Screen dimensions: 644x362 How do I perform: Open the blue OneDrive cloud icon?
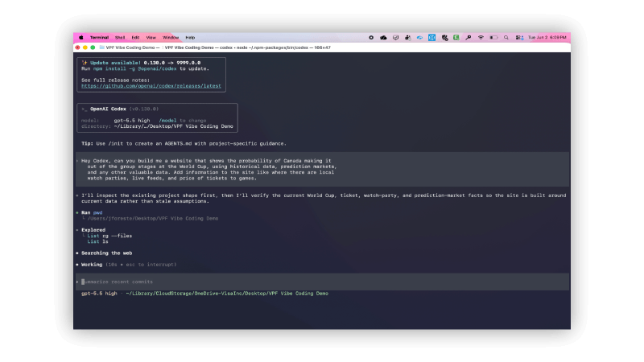[x=419, y=37]
